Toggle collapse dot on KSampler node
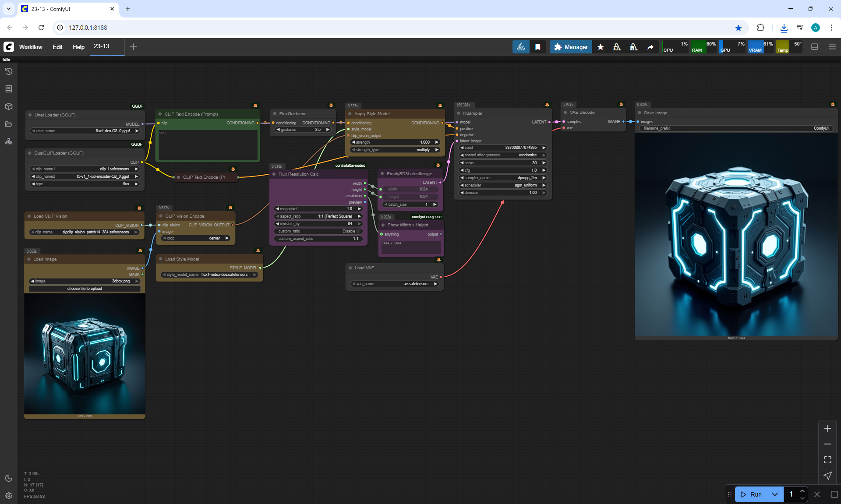 tap(459, 113)
